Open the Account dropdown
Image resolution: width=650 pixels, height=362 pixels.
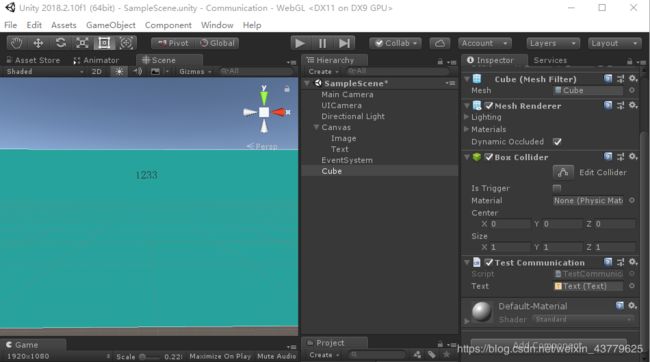coord(485,43)
